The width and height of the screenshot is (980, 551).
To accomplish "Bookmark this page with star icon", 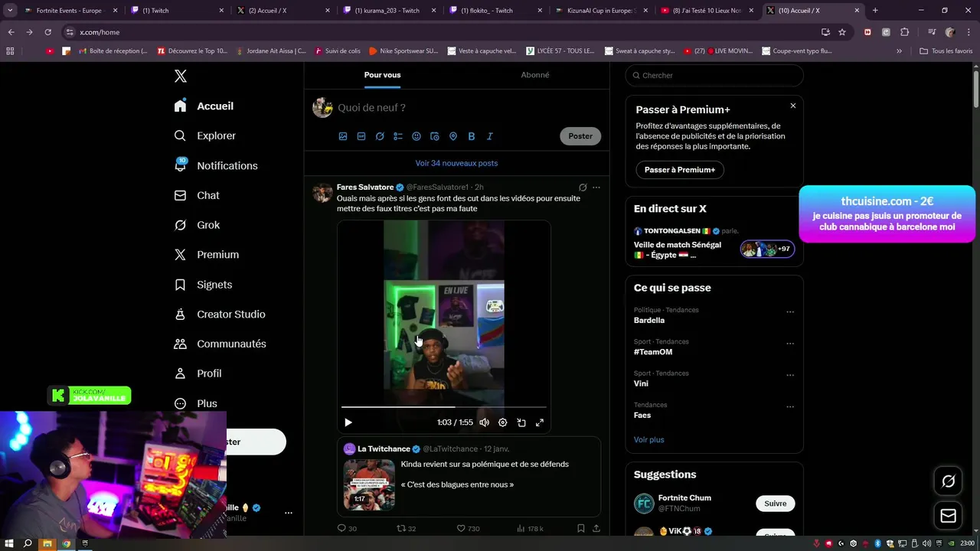I will coord(842,32).
